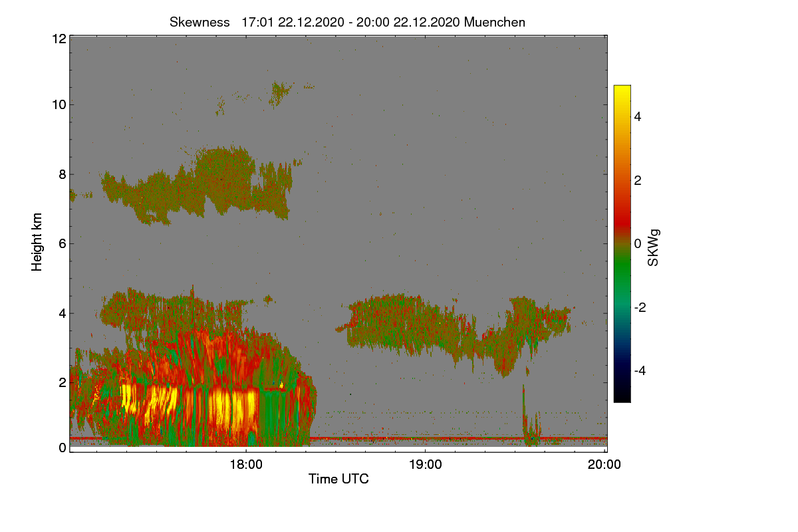The image size is (798, 532).
Task: Click the '20:00' time tick label
Action: coord(604,465)
